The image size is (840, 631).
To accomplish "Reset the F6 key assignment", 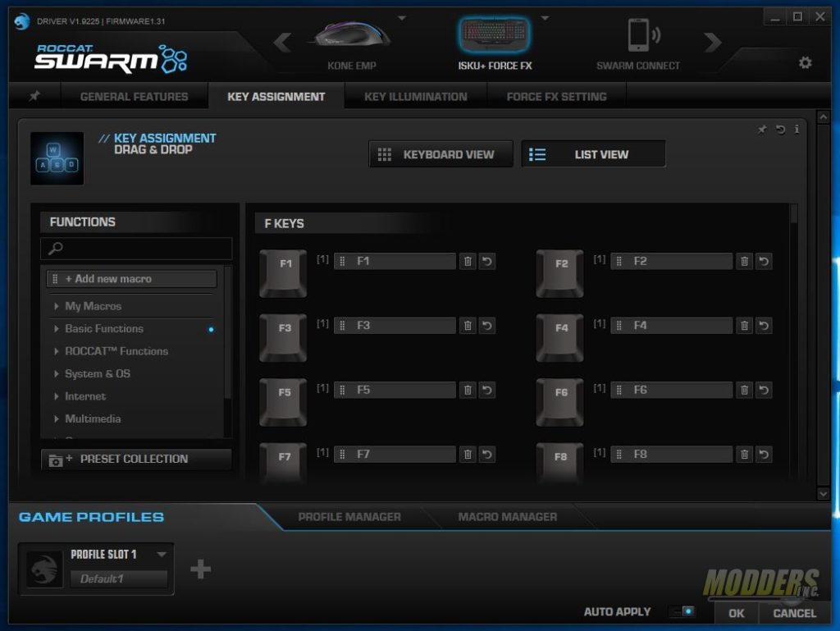I will (x=764, y=390).
